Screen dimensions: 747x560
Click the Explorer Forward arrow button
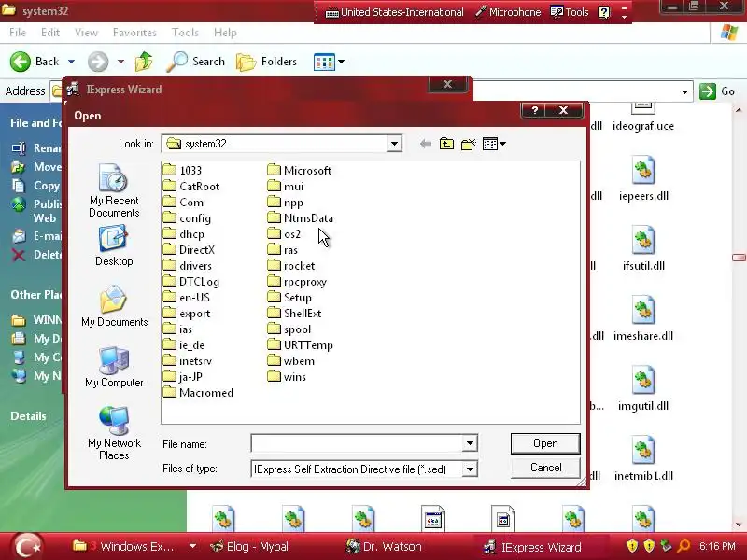click(x=98, y=62)
